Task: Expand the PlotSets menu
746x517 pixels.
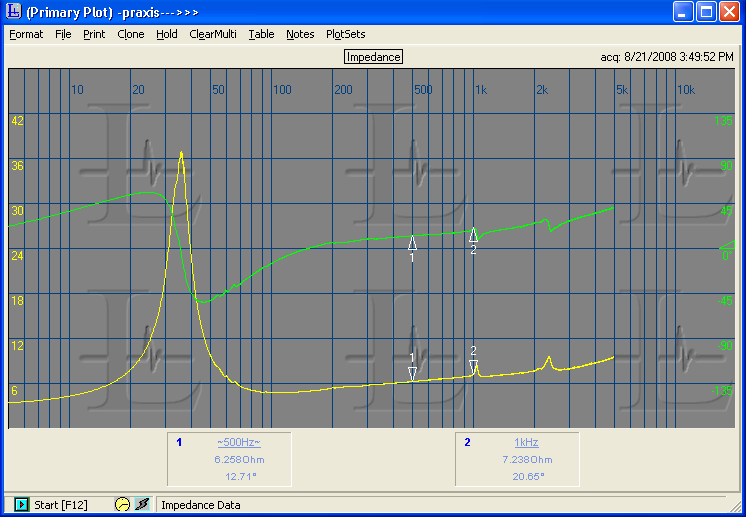Action: pos(346,34)
